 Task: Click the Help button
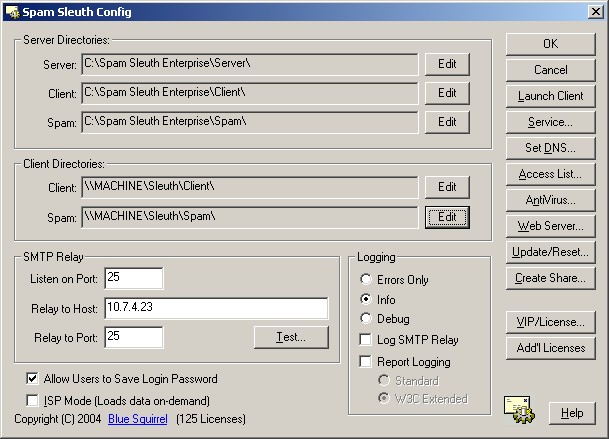point(571,412)
